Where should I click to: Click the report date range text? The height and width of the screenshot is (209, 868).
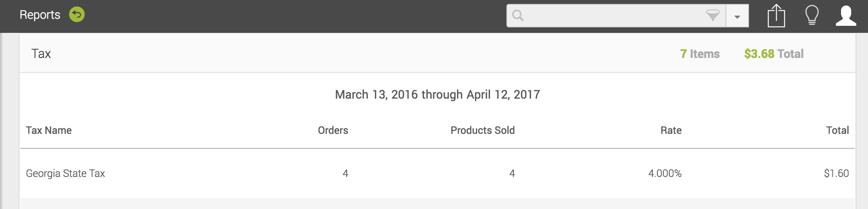(x=437, y=94)
